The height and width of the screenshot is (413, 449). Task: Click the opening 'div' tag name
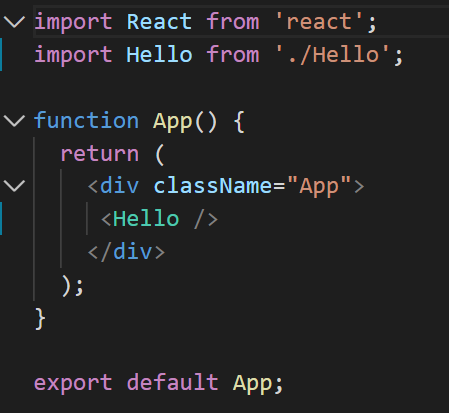click(x=119, y=186)
